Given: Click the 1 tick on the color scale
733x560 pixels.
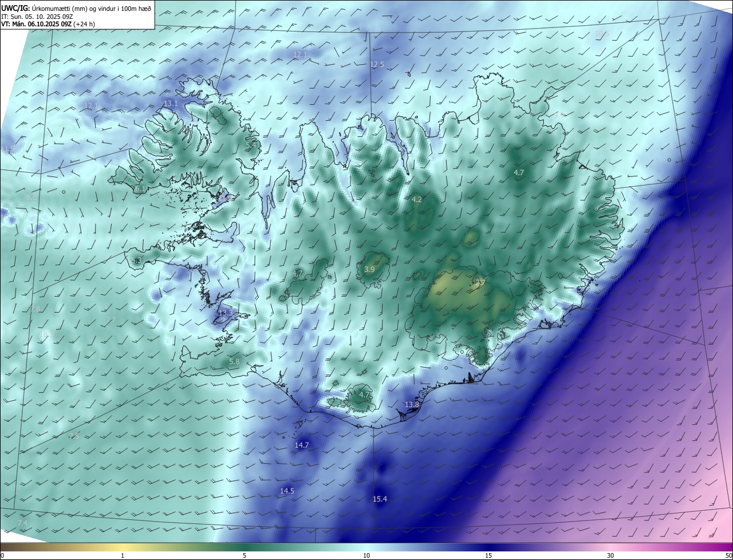Looking at the screenshot, I should point(123,556).
